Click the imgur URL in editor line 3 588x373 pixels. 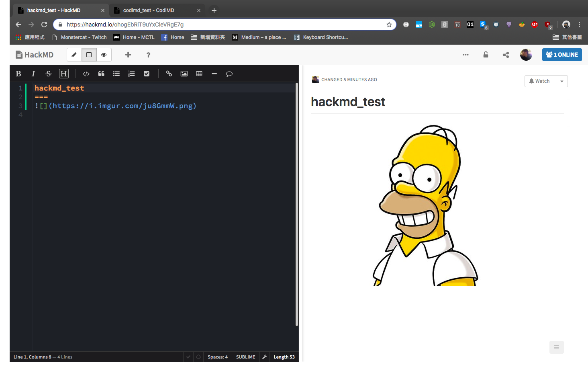(122, 106)
